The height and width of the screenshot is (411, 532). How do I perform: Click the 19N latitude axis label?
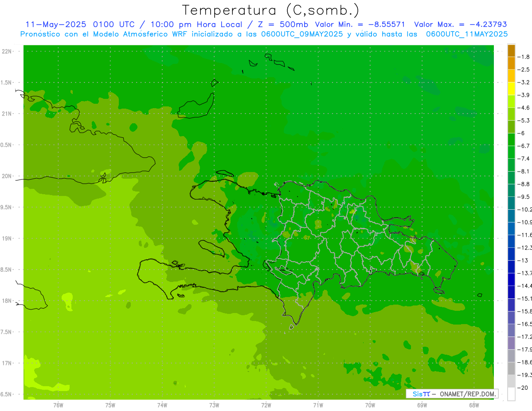(x=7, y=239)
